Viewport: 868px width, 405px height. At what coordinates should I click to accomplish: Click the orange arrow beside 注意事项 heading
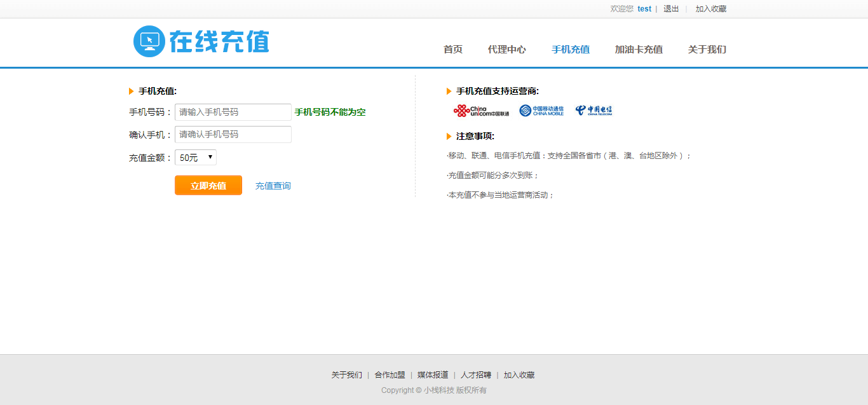tap(449, 136)
